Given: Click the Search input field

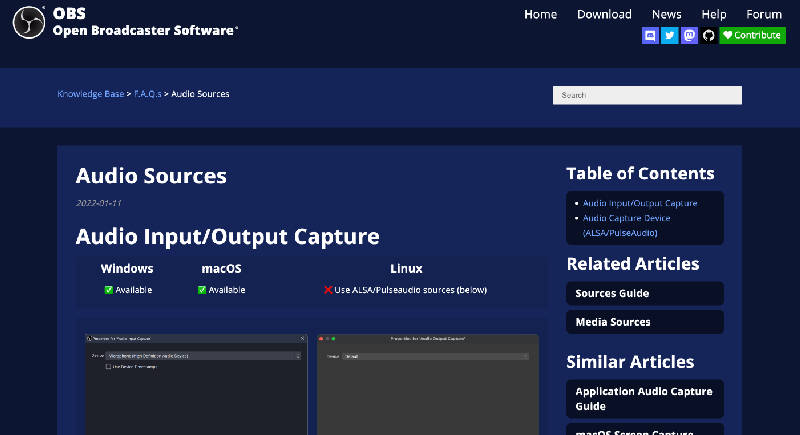Looking at the screenshot, I should (647, 95).
